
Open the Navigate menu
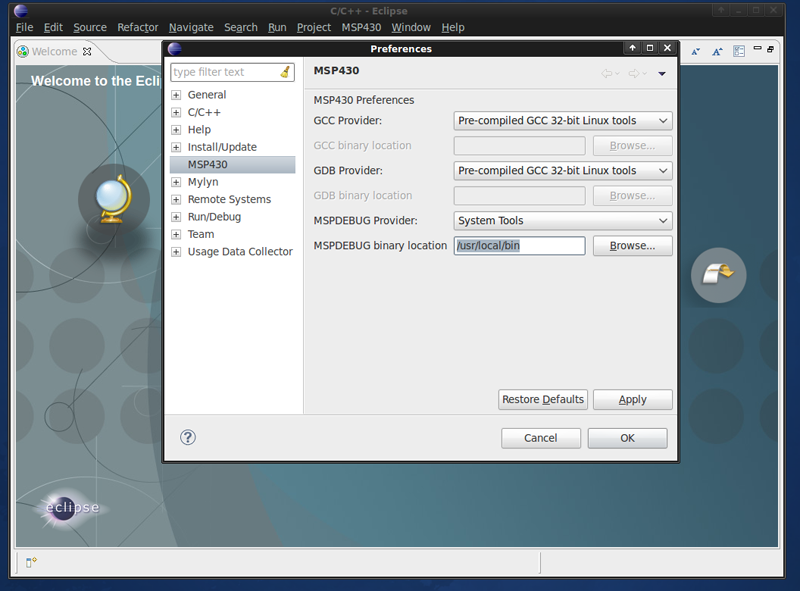[191, 28]
